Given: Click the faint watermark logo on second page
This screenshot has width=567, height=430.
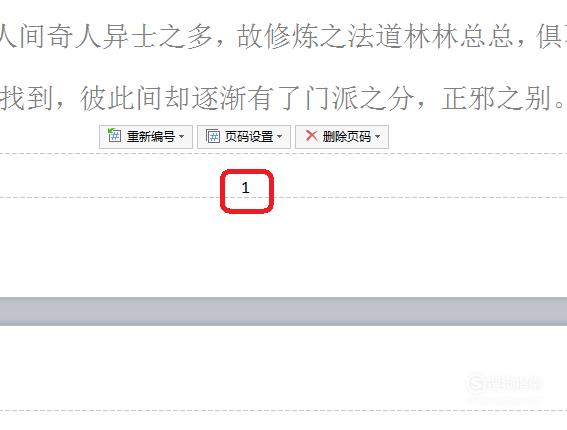Looking at the screenshot, I should pos(504,384).
